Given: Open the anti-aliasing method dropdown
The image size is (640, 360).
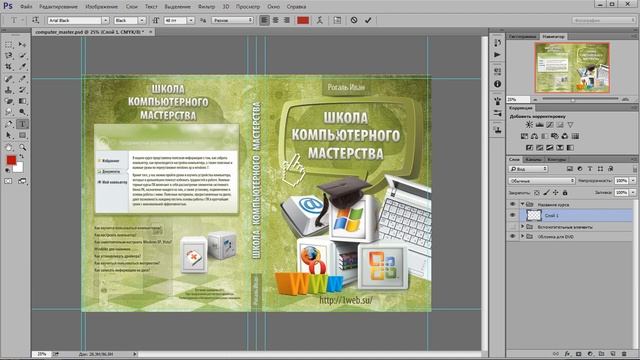Looking at the screenshot, I should tap(232, 20).
